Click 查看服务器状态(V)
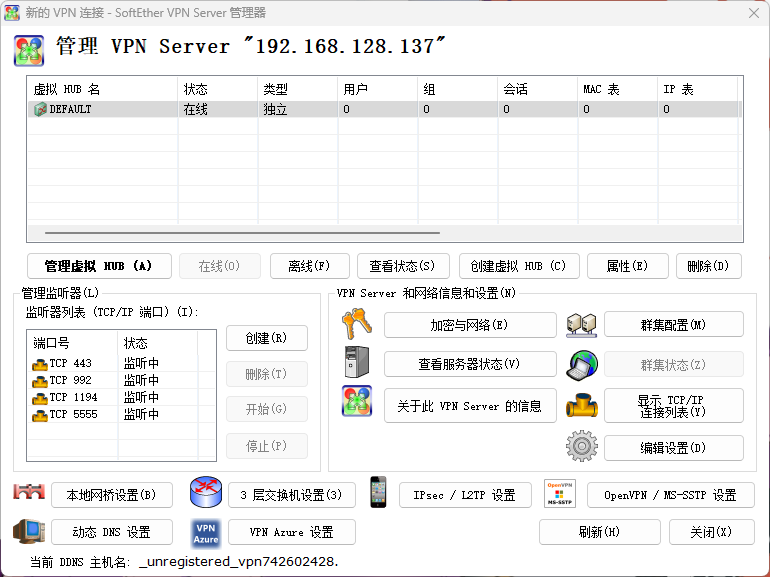This screenshot has height=577, width=770. [x=470, y=364]
